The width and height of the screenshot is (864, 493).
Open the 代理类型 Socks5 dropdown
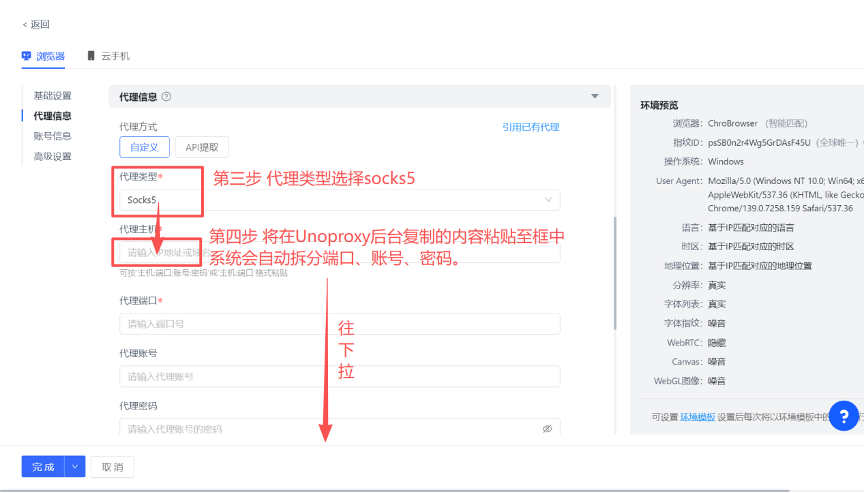338,200
